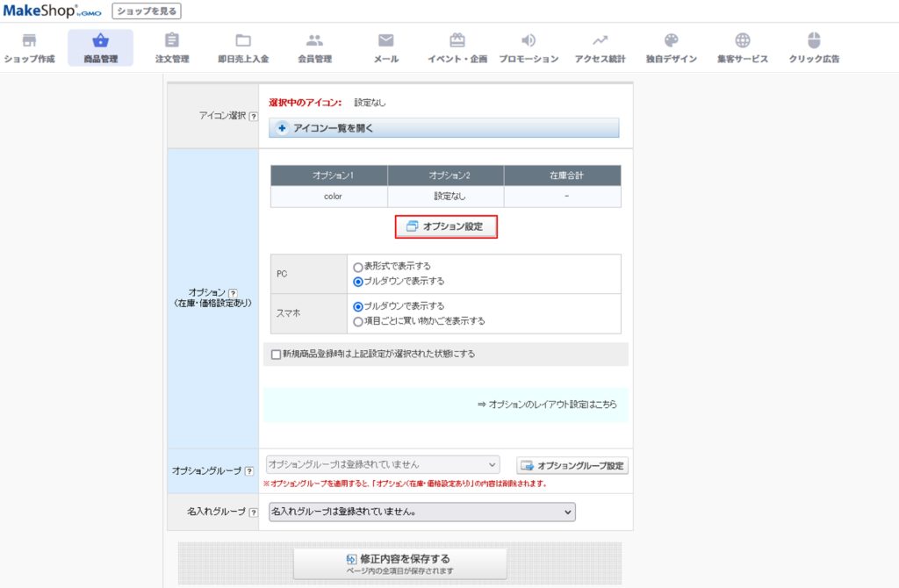Open the クリック広告 menu
899x588 pixels.
(814, 40)
